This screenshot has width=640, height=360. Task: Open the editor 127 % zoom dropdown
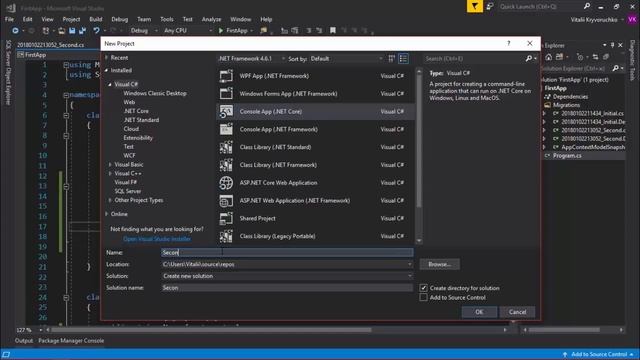(x=40, y=330)
